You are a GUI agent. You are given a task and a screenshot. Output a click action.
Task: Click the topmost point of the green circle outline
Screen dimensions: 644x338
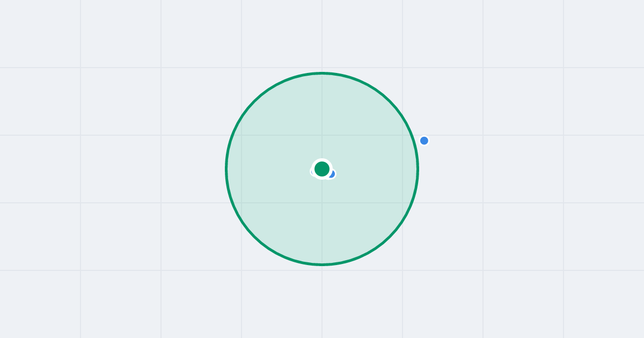[x=322, y=73]
